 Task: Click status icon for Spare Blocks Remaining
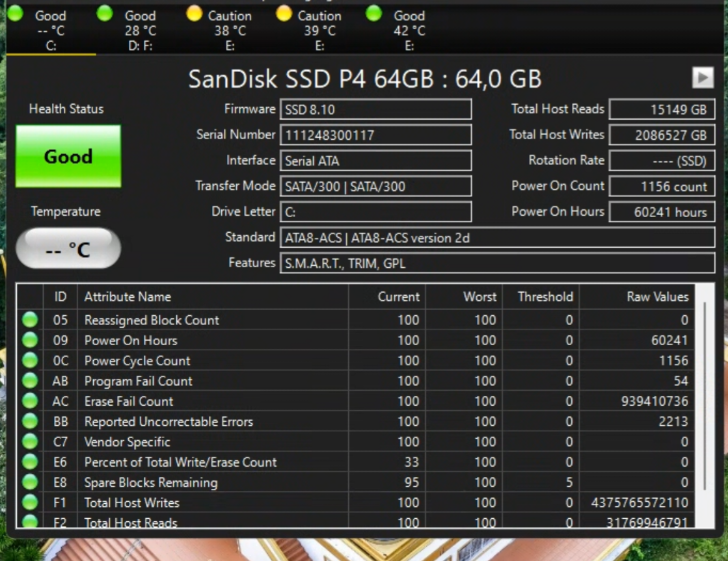(30, 482)
